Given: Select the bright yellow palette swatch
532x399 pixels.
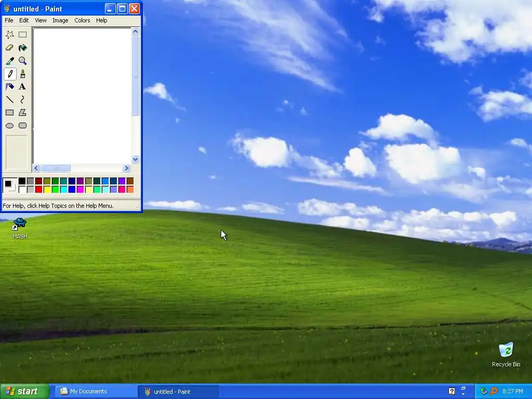Looking at the screenshot, I should pyautogui.click(x=47, y=189).
